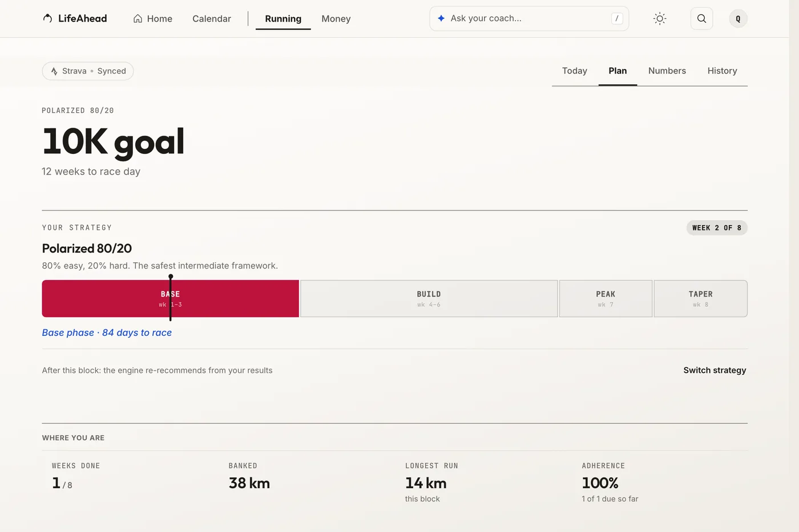The width and height of the screenshot is (799, 532).
Task: Click the slash shortcut key badge
Action: click(617, 18)
